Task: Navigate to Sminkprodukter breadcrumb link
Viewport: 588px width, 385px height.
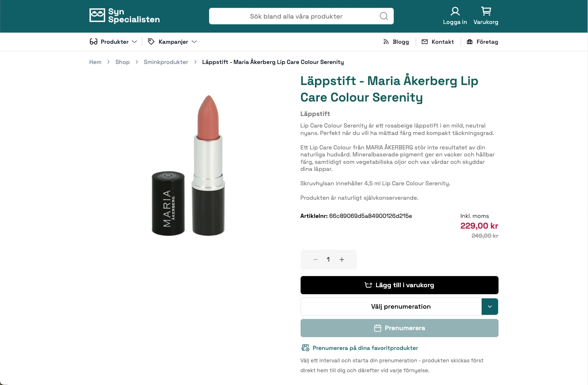Action: [x=166, y=62]
